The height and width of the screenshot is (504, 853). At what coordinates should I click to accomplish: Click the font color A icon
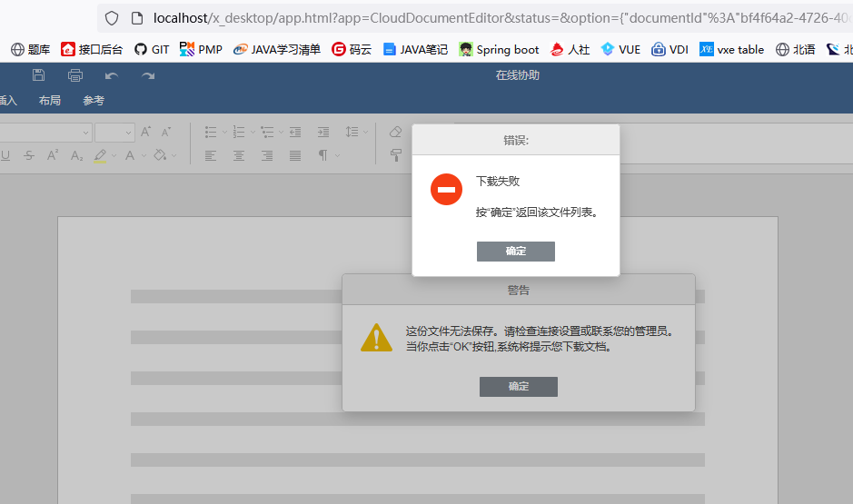[130, 155]
